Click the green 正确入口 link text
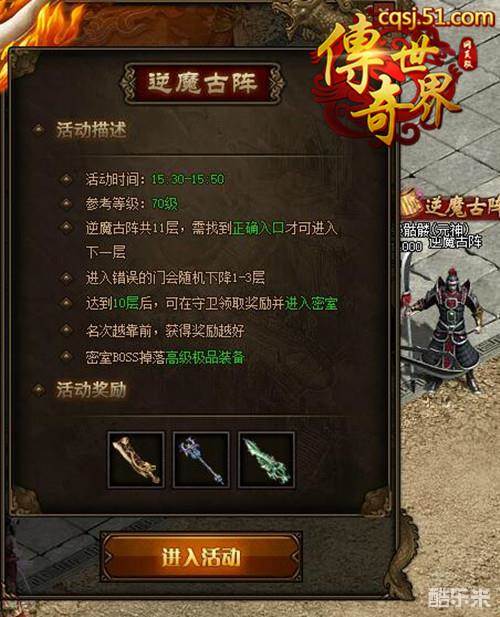 [258, 228]
